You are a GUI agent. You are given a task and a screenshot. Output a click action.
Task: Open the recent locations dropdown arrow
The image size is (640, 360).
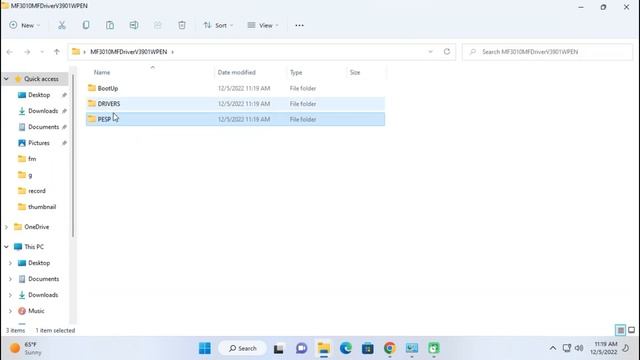42,52
